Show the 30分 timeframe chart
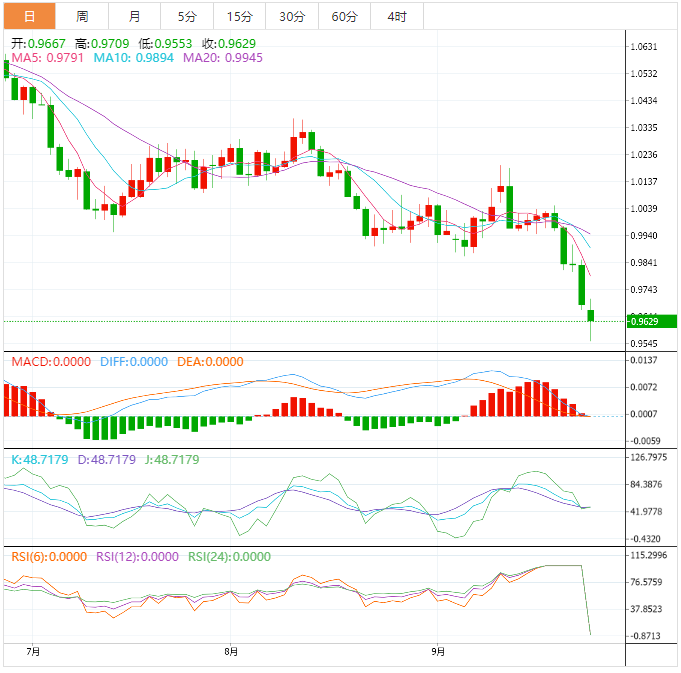This screenshot has height=673, width=681. tap(292, 16)
